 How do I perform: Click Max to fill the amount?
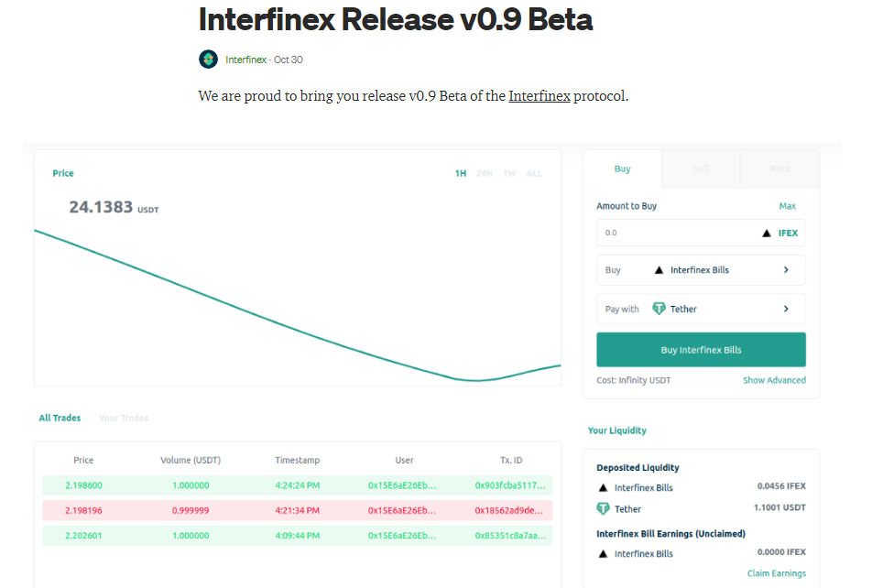(x=787, y=206)
